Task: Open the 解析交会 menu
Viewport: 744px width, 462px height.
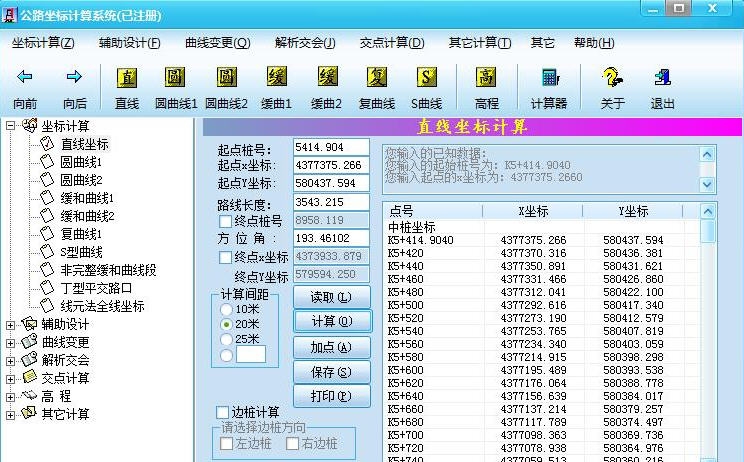Action: coord(305,43)
